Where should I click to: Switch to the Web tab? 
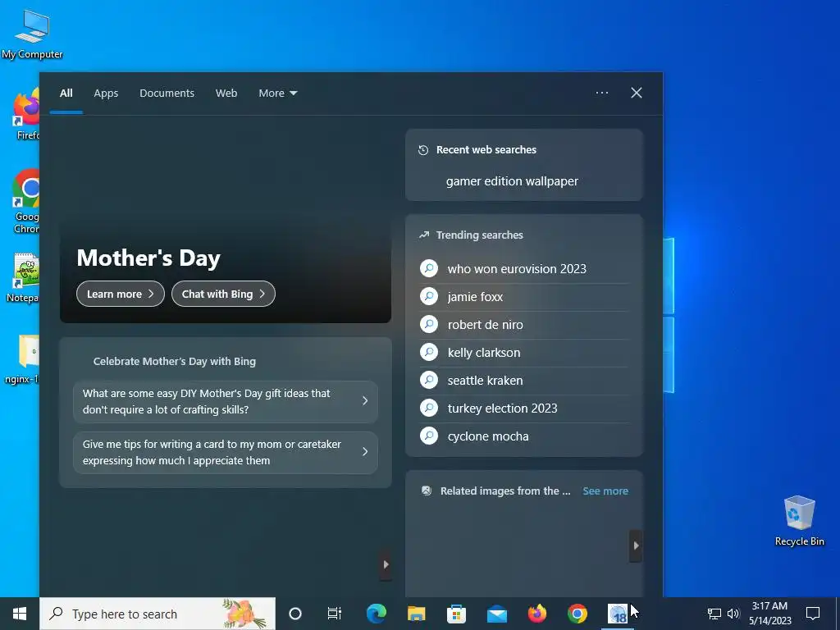point(226,94)
